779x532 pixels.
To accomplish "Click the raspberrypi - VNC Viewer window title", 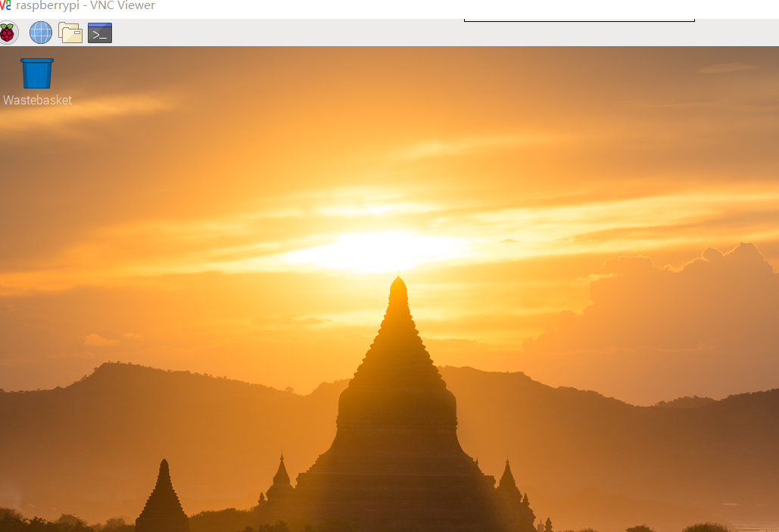I will [86, 5].
